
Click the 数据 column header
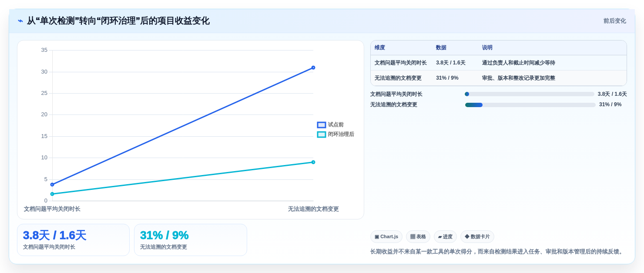[441, 48]
